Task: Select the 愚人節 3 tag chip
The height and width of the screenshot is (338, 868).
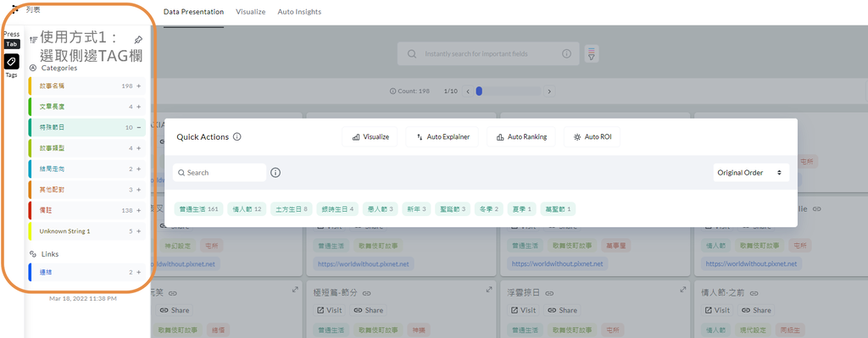Action: click(x=381, y=209)
